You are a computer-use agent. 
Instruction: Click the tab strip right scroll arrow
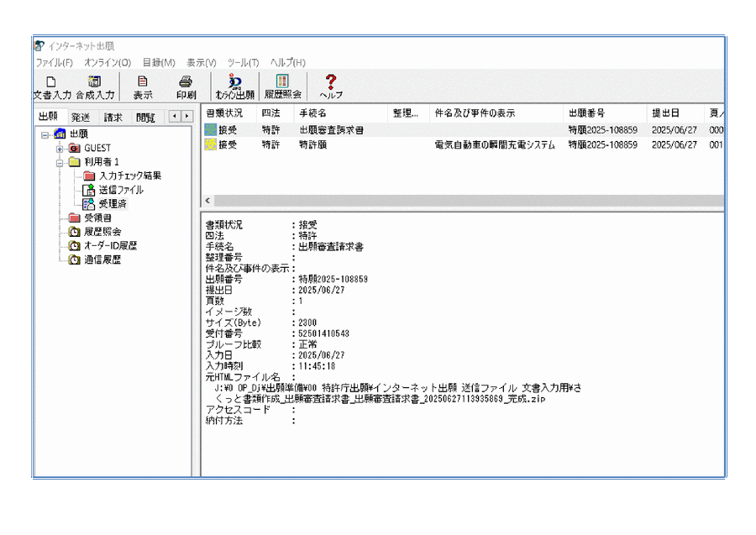pyautogui.click(x=186, y=117)
